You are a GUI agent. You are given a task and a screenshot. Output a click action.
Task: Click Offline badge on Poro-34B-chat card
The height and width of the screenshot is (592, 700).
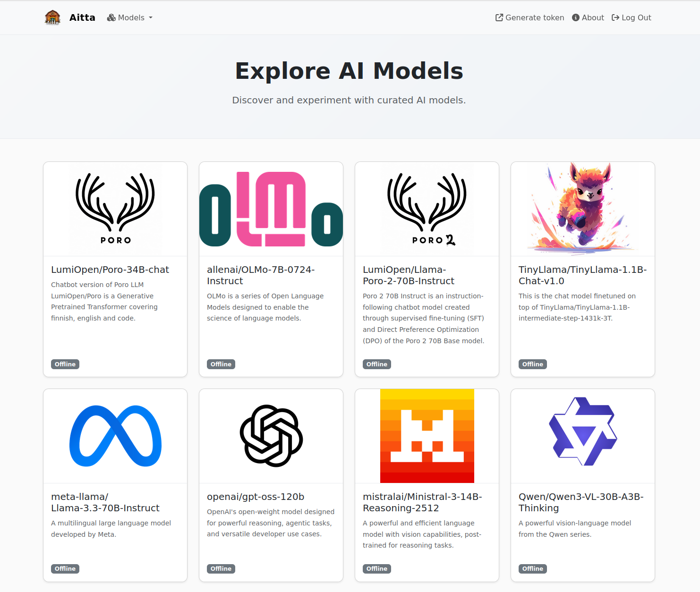coord(65,364)
